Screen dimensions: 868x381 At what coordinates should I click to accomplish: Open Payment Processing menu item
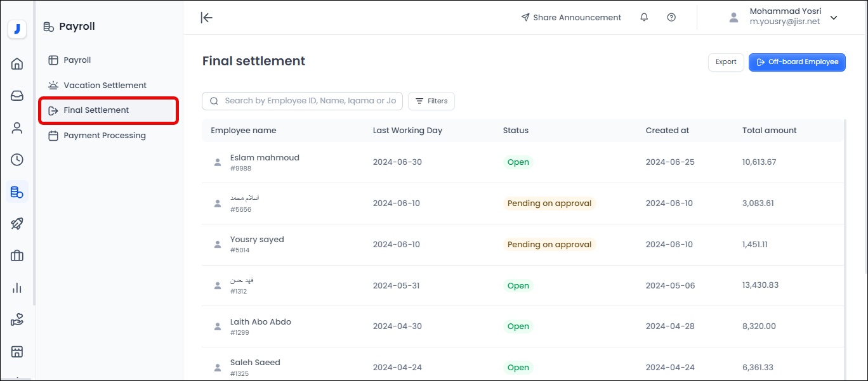coord(104,136)
